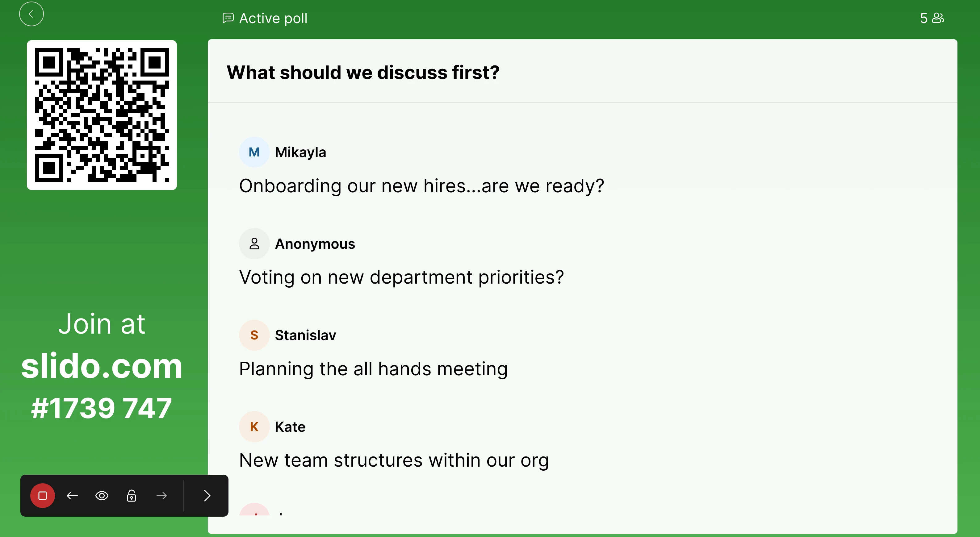Select the Active poll label
Screen dimensions: 980x537
(273, 18)
